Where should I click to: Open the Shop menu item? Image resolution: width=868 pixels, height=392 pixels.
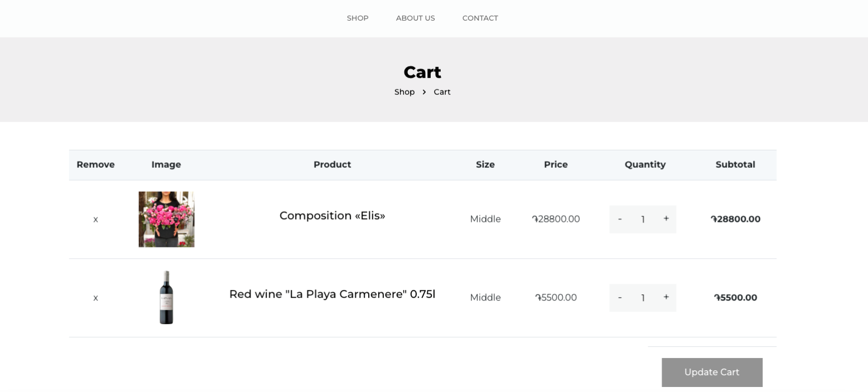click(x=358, y=18)
